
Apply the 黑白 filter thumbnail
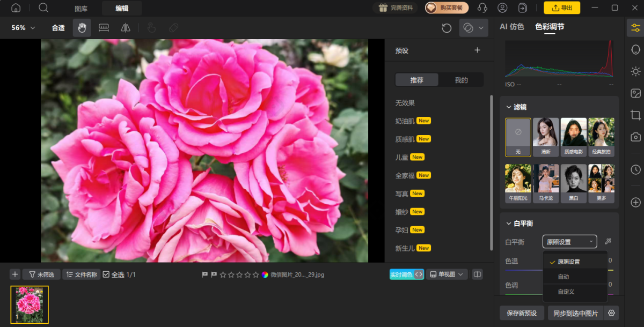574,183
